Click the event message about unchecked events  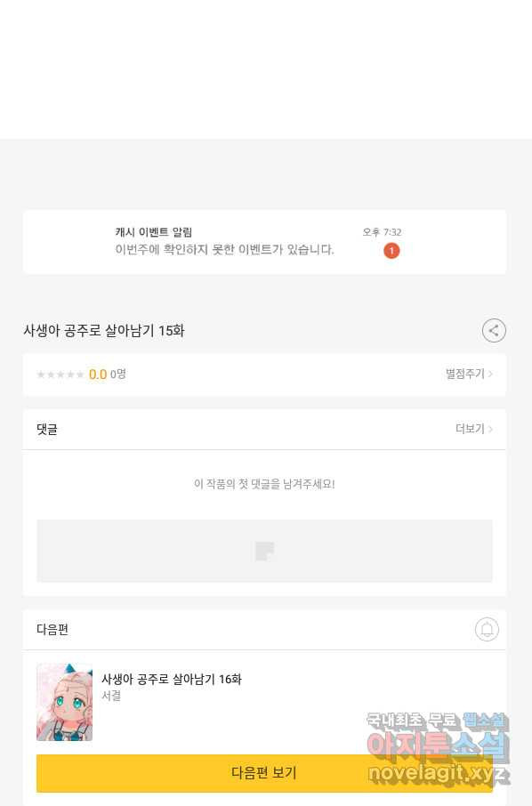pyautogui.click(x=224, y=250)
